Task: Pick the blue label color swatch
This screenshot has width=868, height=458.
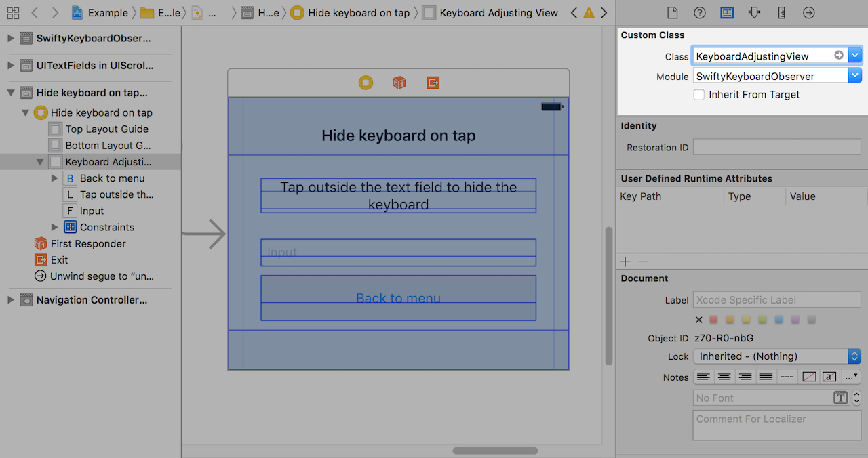Action: [x=778, y=320]
